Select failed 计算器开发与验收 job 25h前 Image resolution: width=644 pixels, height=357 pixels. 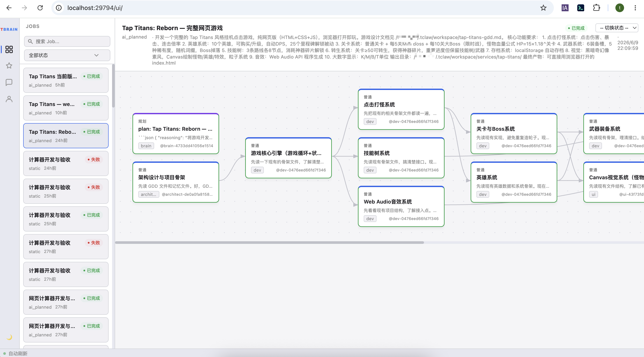click(66, 191)
